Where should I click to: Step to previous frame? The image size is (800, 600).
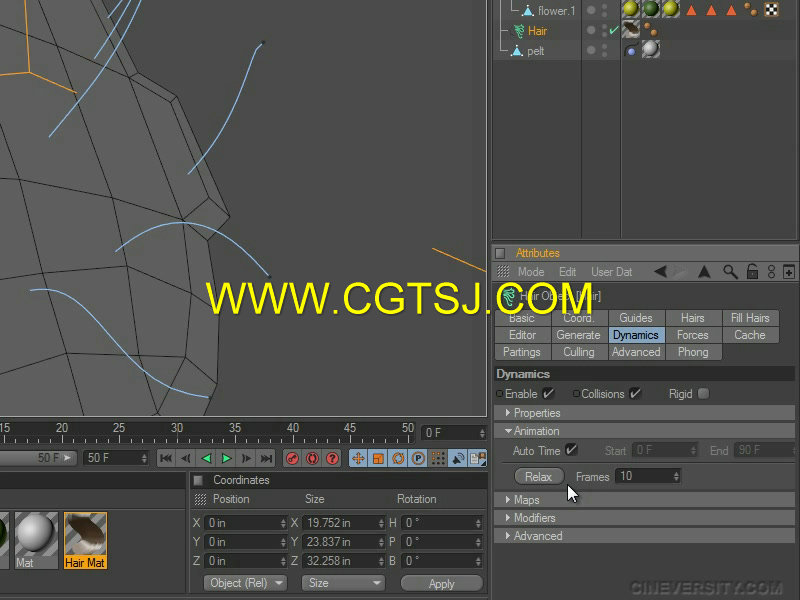click(x=186, y=458)
